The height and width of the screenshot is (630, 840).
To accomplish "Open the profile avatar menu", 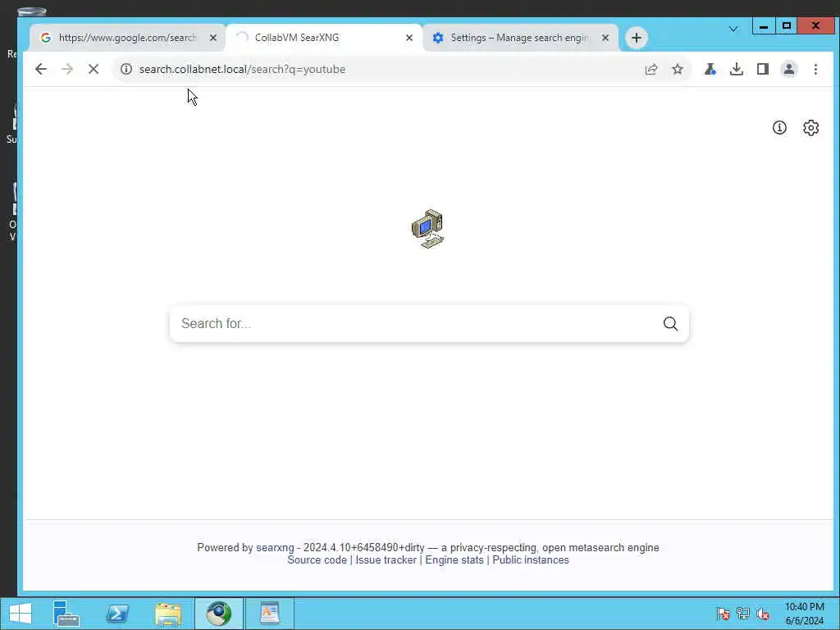I will point(789,69).
